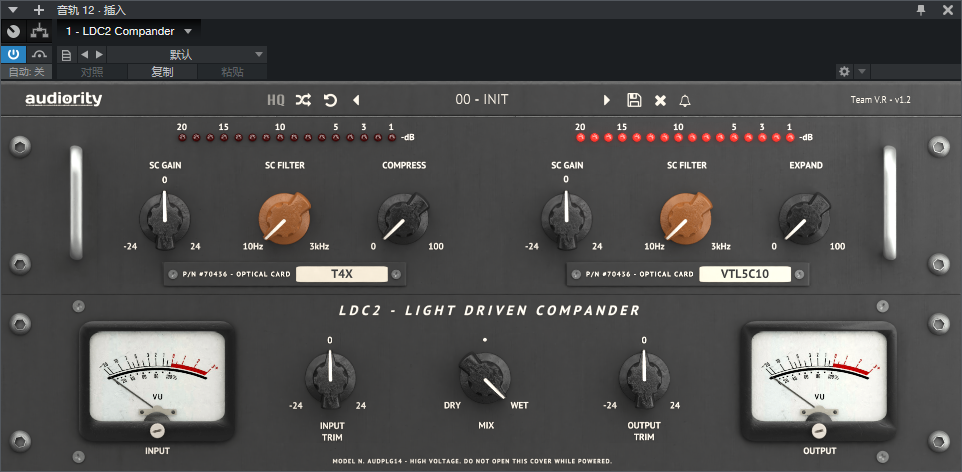962x472 pixels.
Task: Close the plugin window
Action: coord(948,10)
